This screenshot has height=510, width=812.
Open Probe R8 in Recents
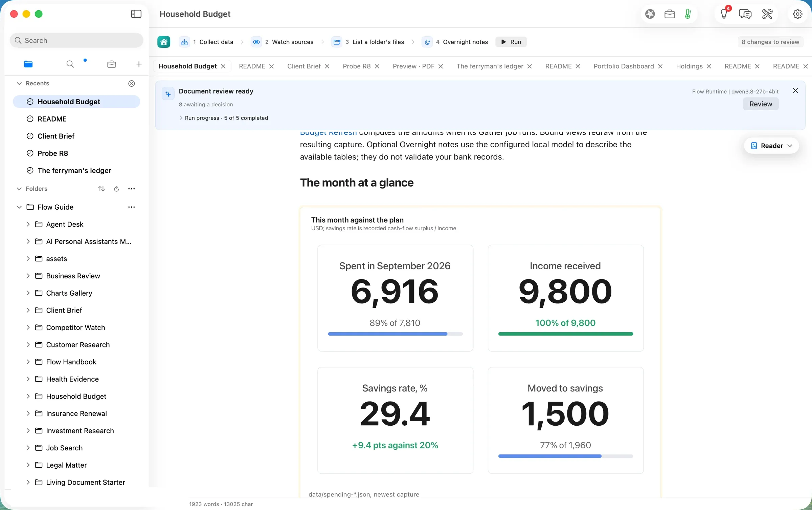[x=76, y=153]
